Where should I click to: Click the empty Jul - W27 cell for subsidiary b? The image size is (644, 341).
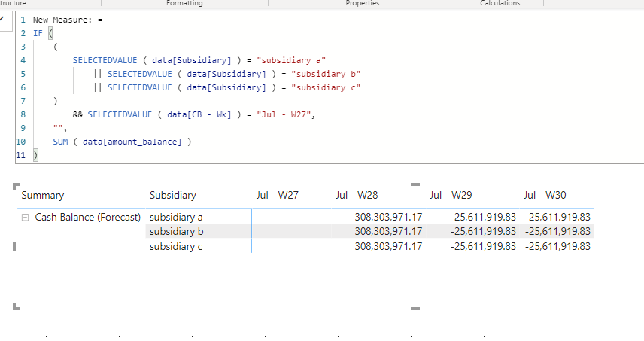coord(292,231)
